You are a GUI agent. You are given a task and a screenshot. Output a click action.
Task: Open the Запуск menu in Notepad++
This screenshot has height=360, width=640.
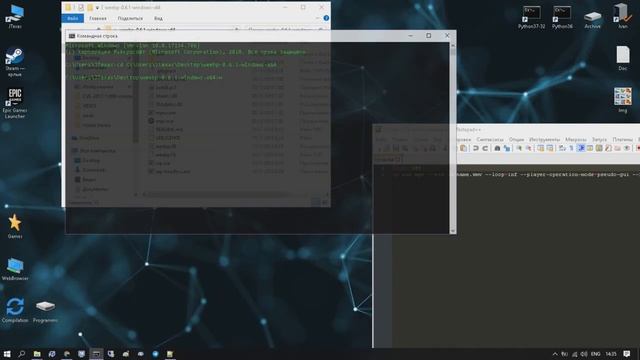pyautogui.click(x=599, y=140)
